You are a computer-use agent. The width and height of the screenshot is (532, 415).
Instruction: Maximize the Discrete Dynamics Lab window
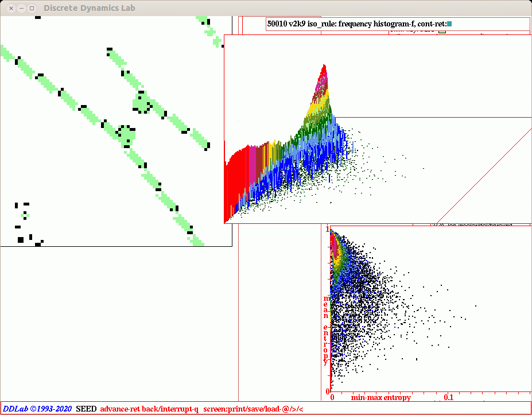(32, 8)
